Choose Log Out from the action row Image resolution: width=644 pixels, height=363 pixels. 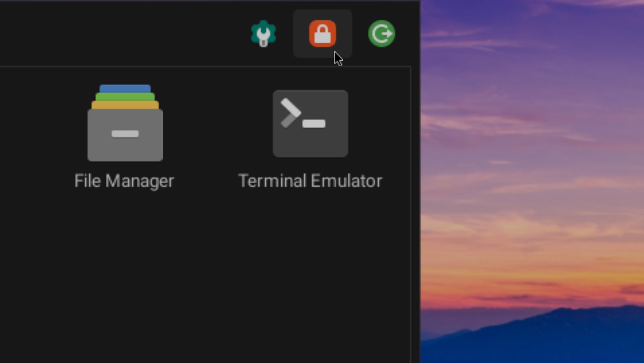tap(382, 33)
